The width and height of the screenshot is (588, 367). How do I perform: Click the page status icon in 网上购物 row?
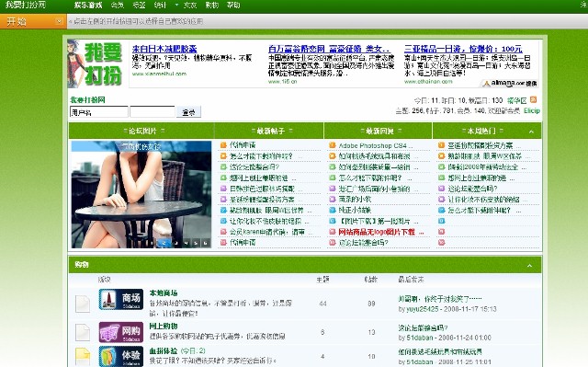pyautogui.click(x=83, y=332)
